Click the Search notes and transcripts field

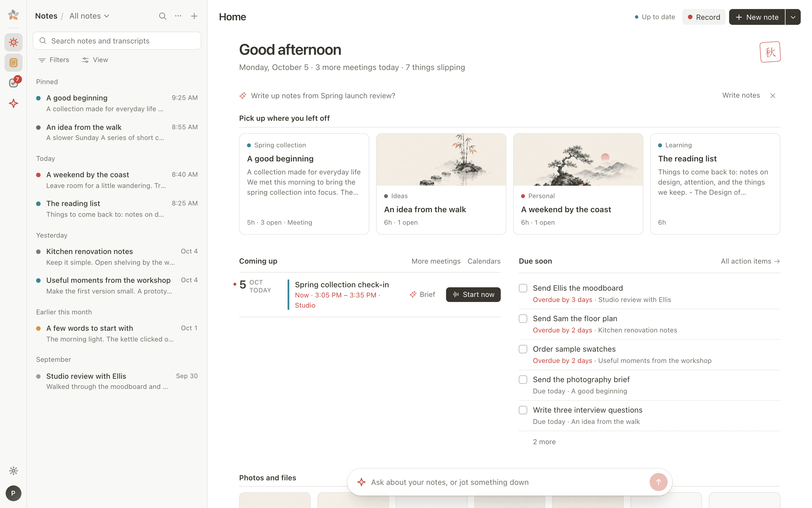point(117,41)
